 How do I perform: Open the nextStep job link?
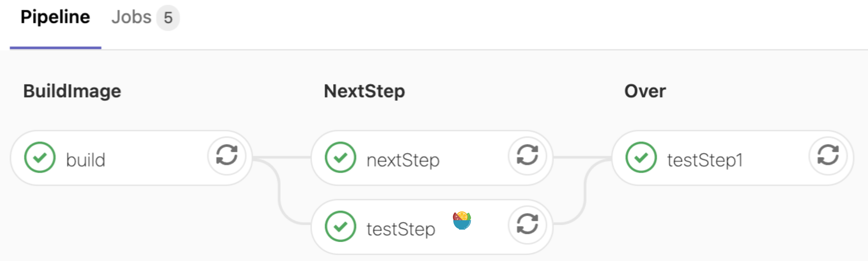[403, 160]
